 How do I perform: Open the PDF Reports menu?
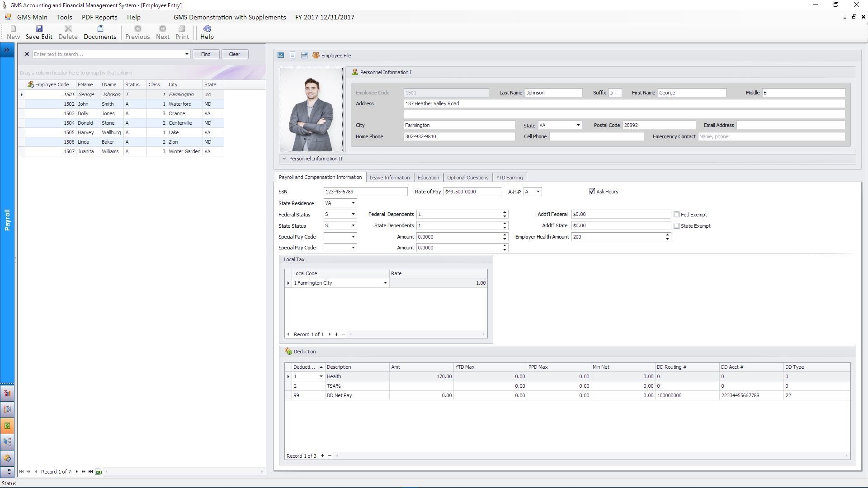(99, 17)
